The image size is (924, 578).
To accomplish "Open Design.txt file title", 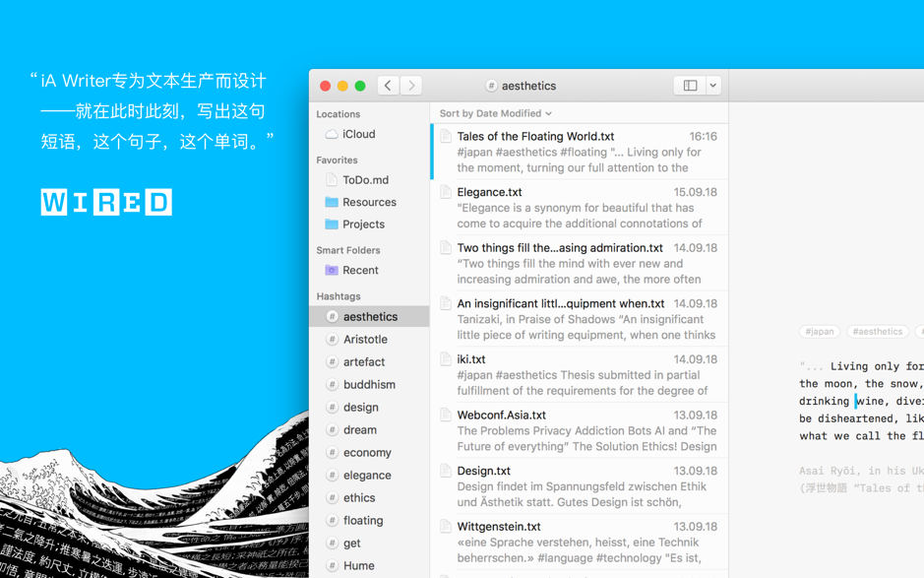I will 484,471.
